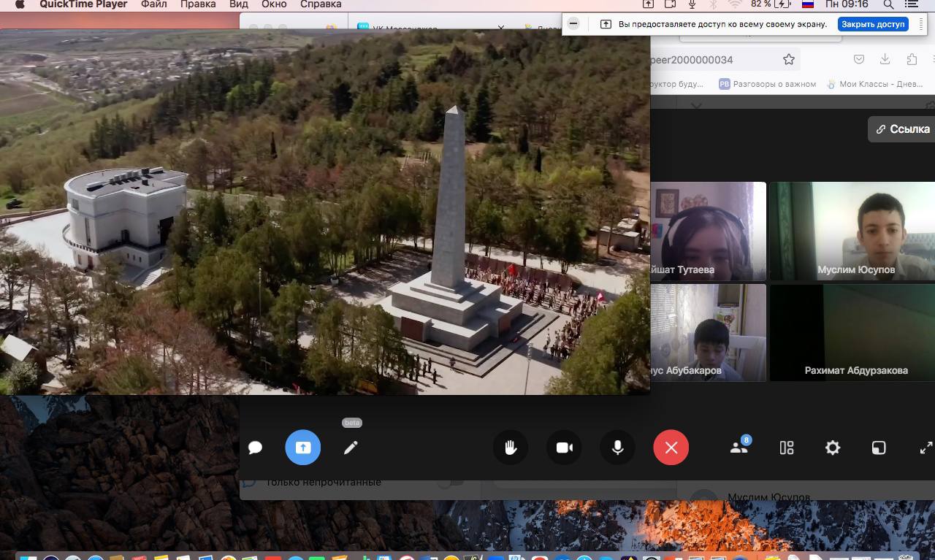Toggle the camera on or off
Screen dimensions: 935x560
tap(564, 448)
